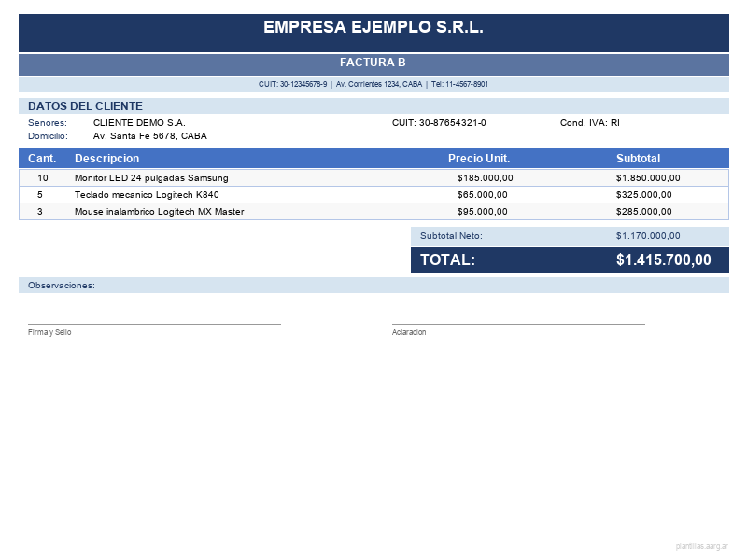The height and width of the screenshot is (560, 747).
Task: Click the company CUIT 30-12345678-9 text
Action: coord(292,84)
